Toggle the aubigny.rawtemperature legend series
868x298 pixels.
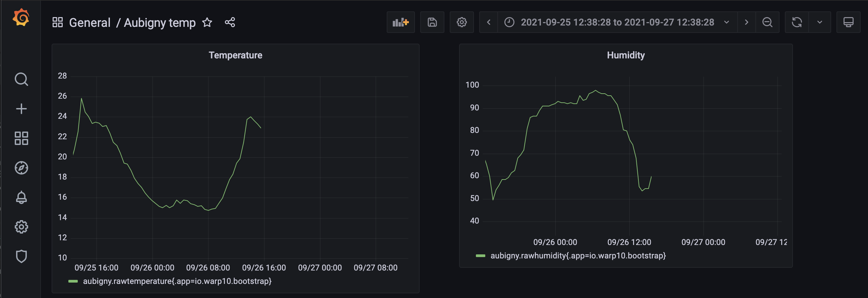coord(177,281)
